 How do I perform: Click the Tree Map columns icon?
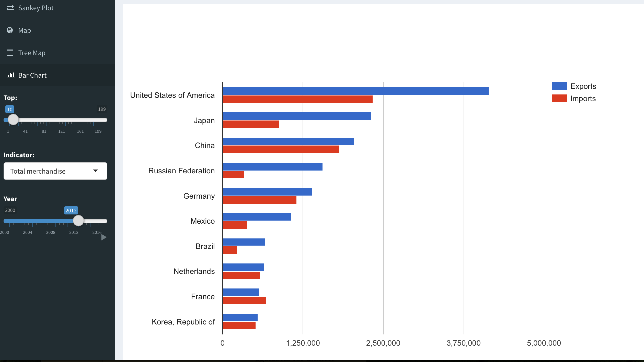(x=10, y=53)
